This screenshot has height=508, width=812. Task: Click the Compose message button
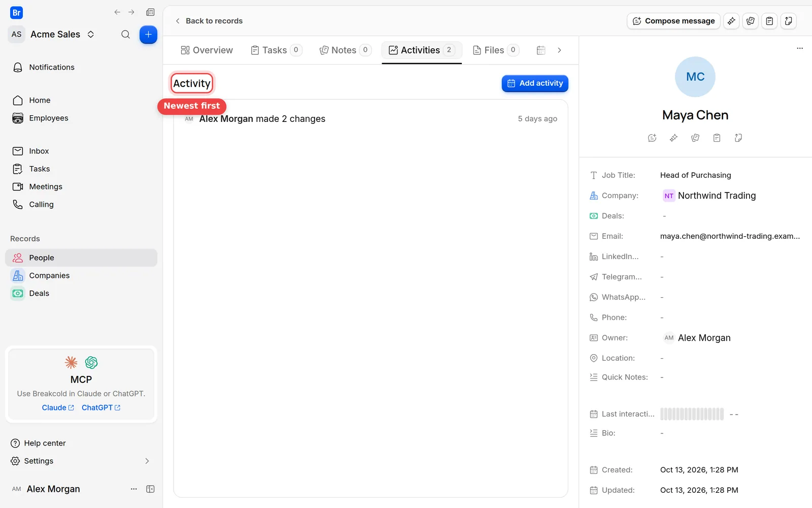[x=673, y=21]
